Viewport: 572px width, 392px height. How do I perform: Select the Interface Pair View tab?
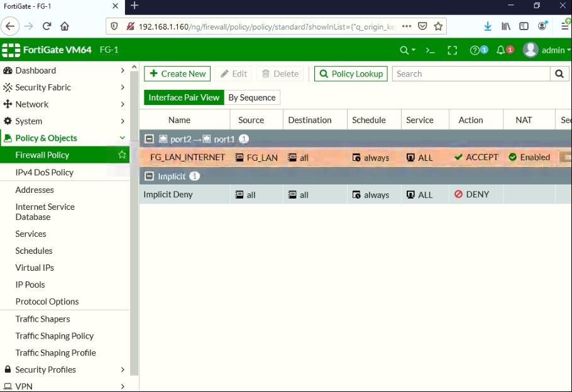pyautogui.click(x=183, y=97)
